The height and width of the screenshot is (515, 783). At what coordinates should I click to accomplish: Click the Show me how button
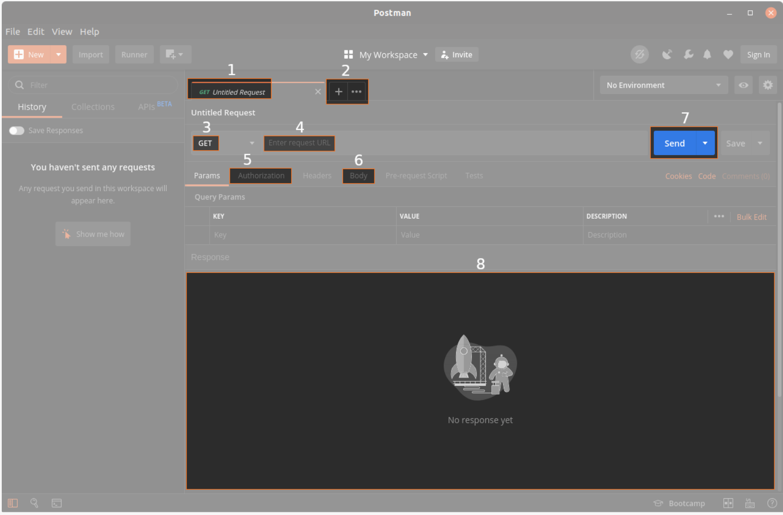pos(93,234)
